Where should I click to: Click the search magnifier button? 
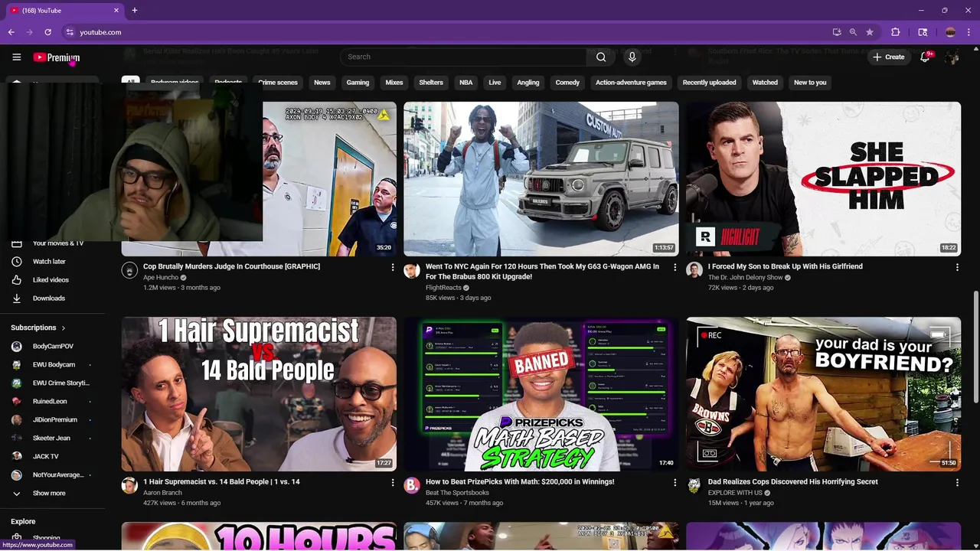point(601,57)
